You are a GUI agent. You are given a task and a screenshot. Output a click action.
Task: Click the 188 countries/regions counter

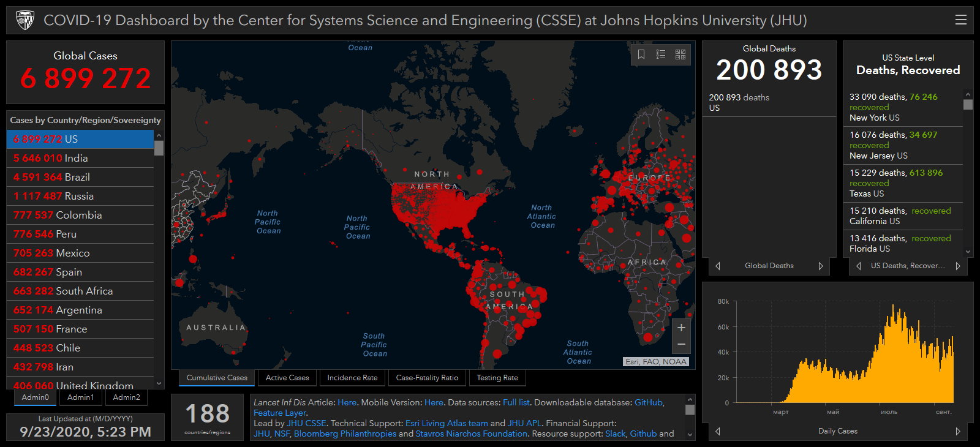(x=207, y=418)
